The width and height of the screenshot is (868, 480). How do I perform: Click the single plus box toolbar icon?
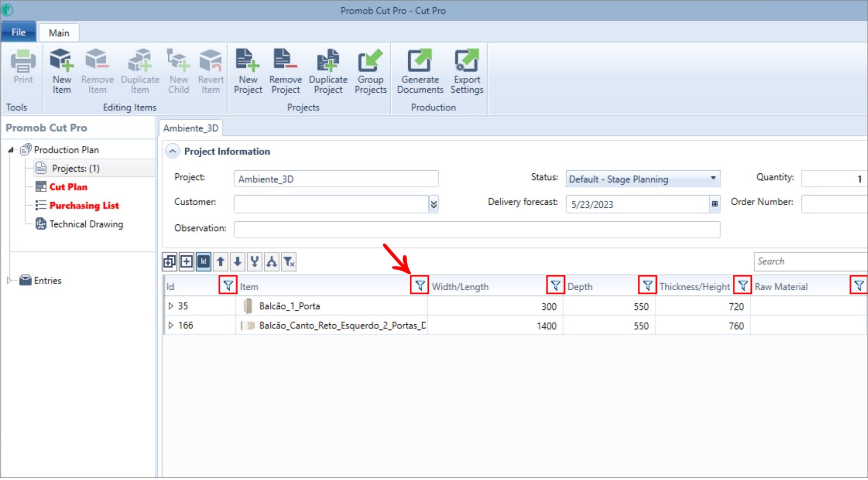187,262
